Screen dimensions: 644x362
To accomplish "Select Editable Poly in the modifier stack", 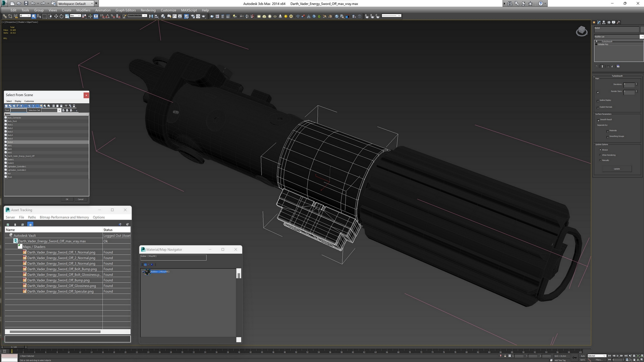I will click(603, 44).
